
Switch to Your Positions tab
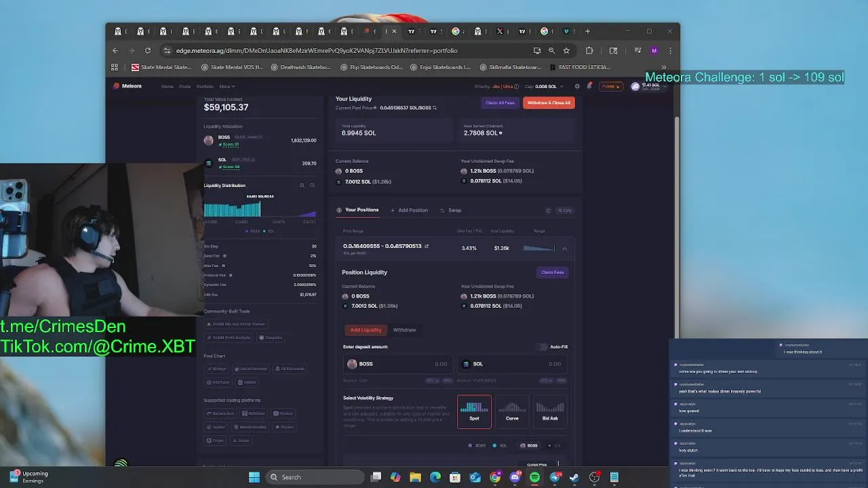pyautogui.click(x=357, y=210)
